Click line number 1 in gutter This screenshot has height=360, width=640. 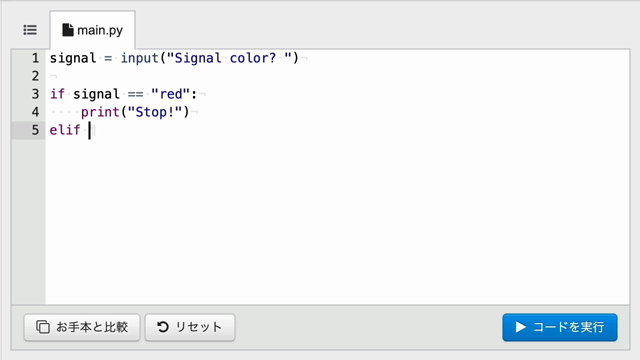pyautogui.click(x=36, y=58)
